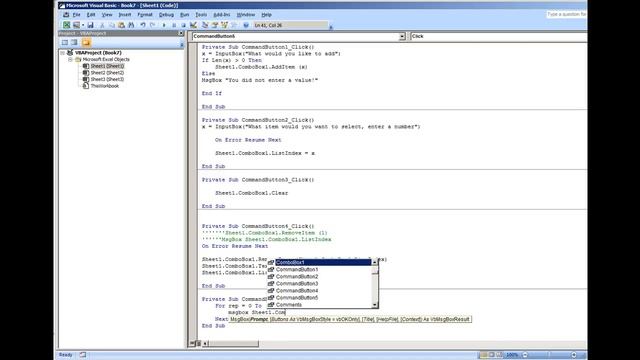Click the Run Sub play icon
Image resolution: width=640 pixels, height=360 pixels.
pos(164,25)
